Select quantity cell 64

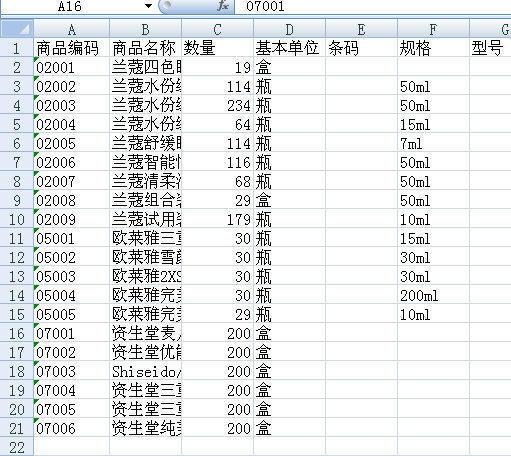pos(218,124)
